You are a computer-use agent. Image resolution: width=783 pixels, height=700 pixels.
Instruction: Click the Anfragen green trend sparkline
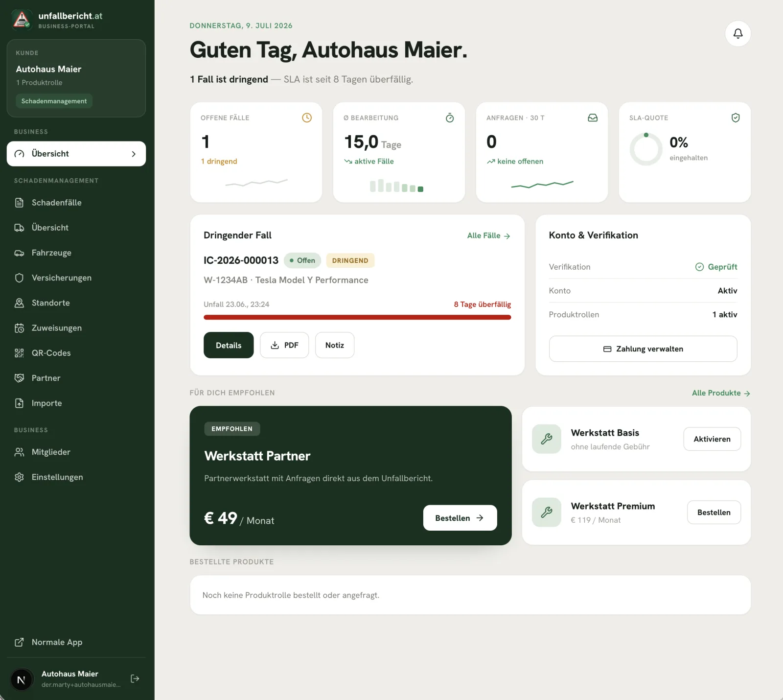tap(542, 184)
